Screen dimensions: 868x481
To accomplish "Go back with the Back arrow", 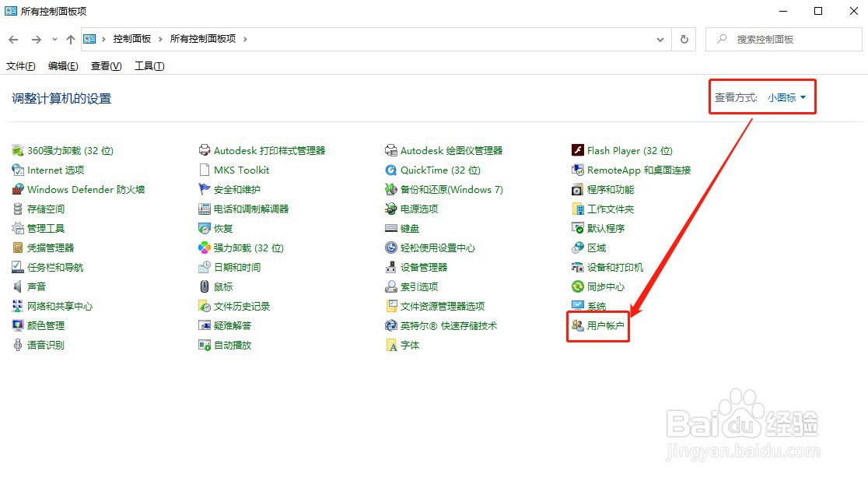I will tap(14, 40).
